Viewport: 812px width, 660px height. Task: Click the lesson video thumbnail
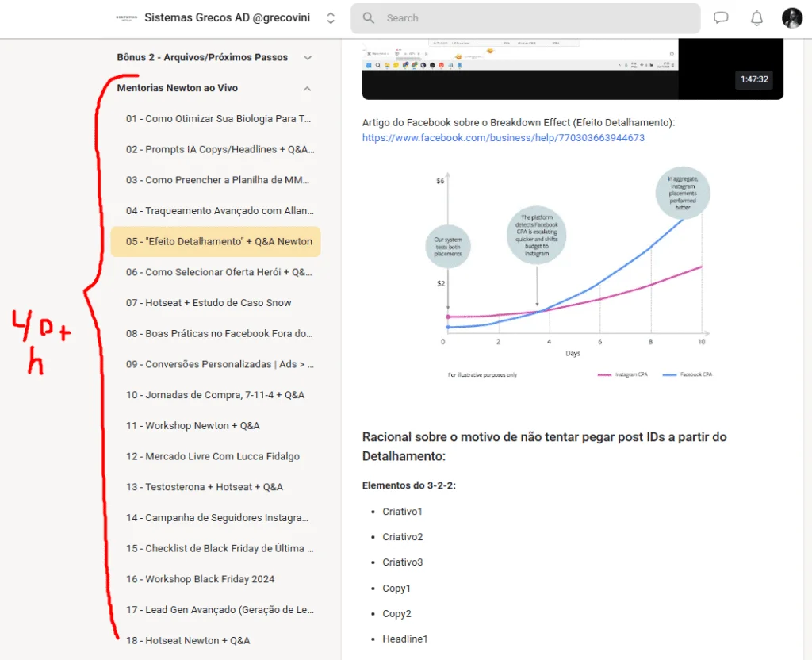coord(573,69)
